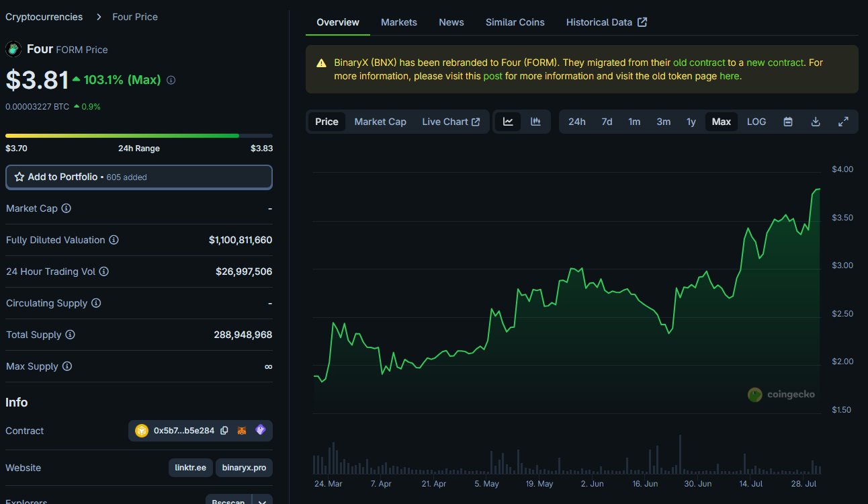The height and width of the screenshot is (504, 868).
Task: Click external link icon on Historical Data
Action: pyautogui.click(x=642, y=22)
